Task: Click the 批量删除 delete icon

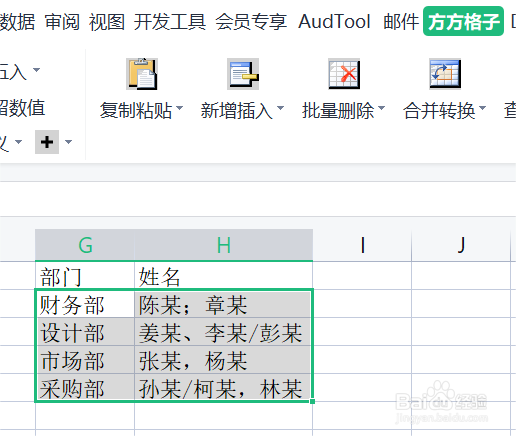Action: point(344,74)
